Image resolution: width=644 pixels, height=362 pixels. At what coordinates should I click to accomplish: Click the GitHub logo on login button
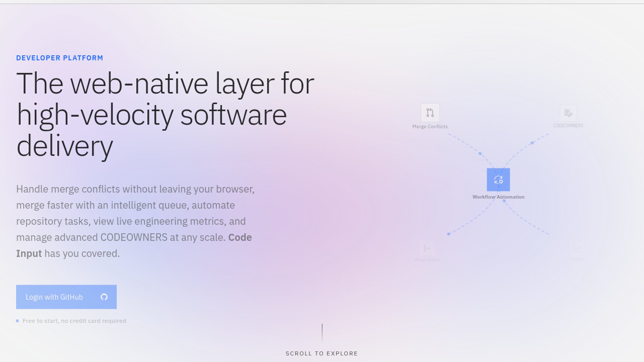point(104,297)
